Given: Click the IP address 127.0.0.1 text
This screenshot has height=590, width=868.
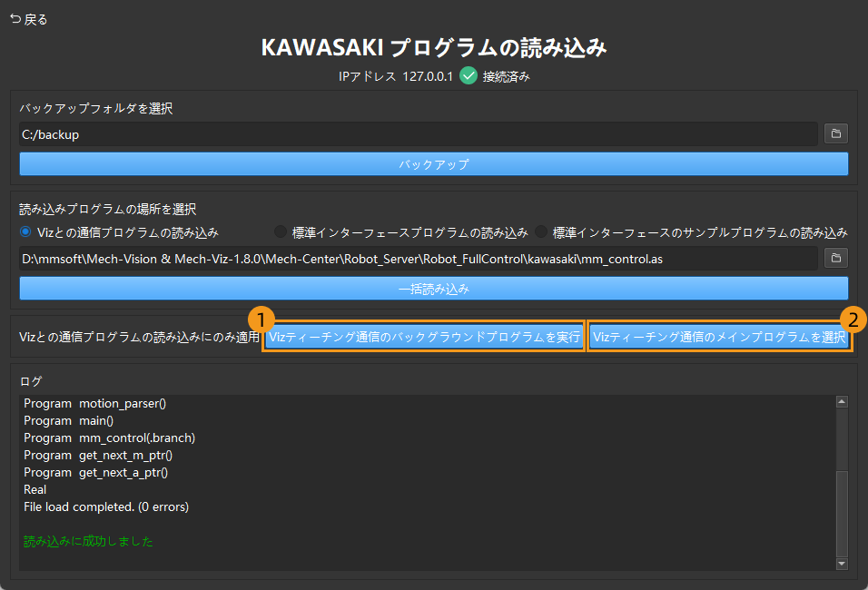Looking at the screenshot, I should pyautogui.click(x=428, y=76).
